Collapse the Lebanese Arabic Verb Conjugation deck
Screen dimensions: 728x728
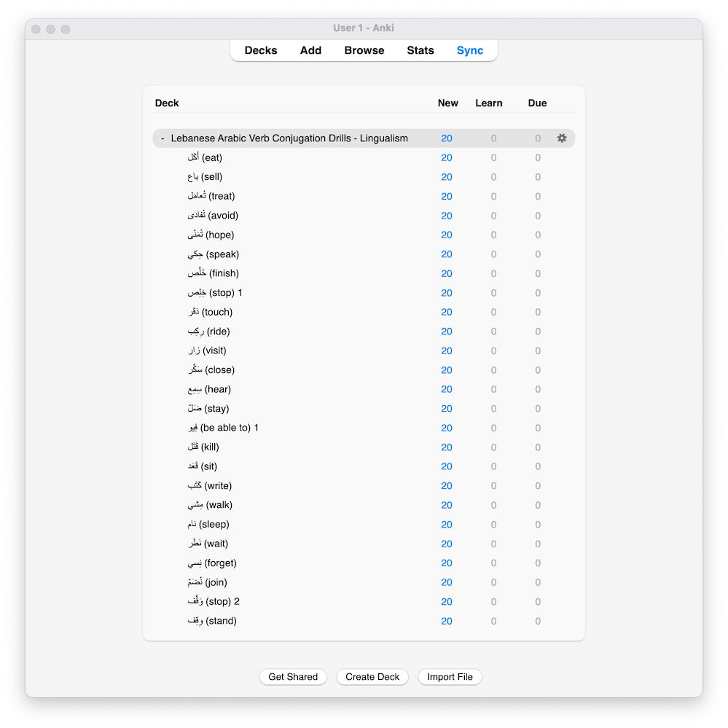point(163,138)
